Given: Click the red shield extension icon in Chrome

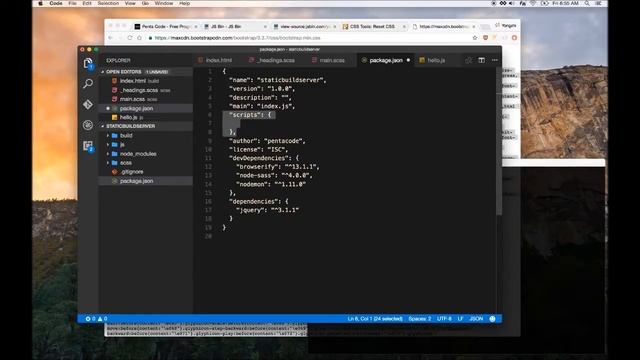Looking at the screenshot, I should pos(485,38).
